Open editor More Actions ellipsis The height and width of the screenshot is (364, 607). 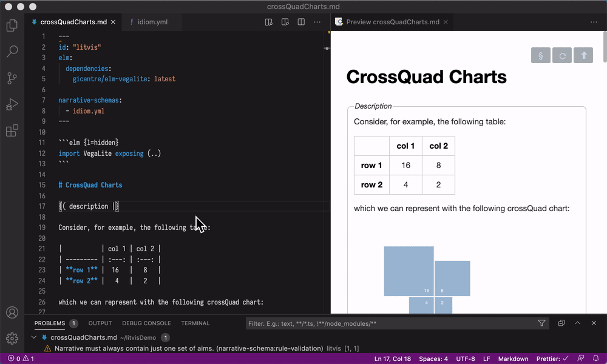317,22
